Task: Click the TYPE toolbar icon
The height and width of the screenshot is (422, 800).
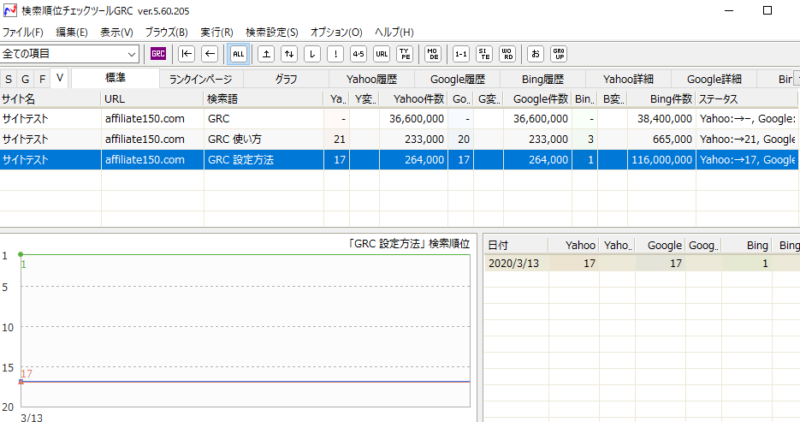Action: (405, 54)
